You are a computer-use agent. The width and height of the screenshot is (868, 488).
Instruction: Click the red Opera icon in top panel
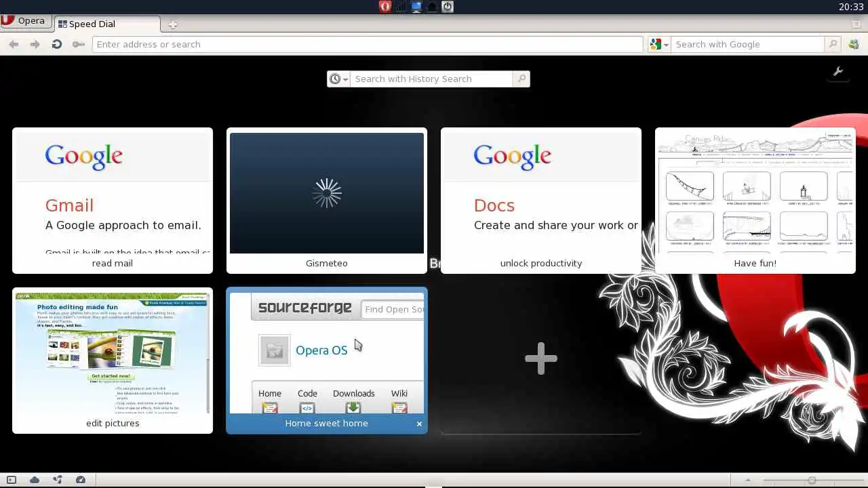385,7
